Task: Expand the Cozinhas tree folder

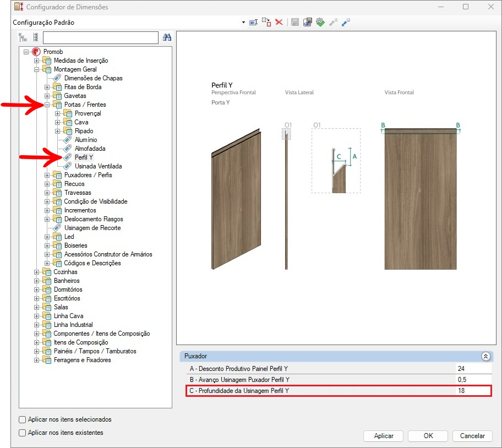Action: [x=37, y=272]
